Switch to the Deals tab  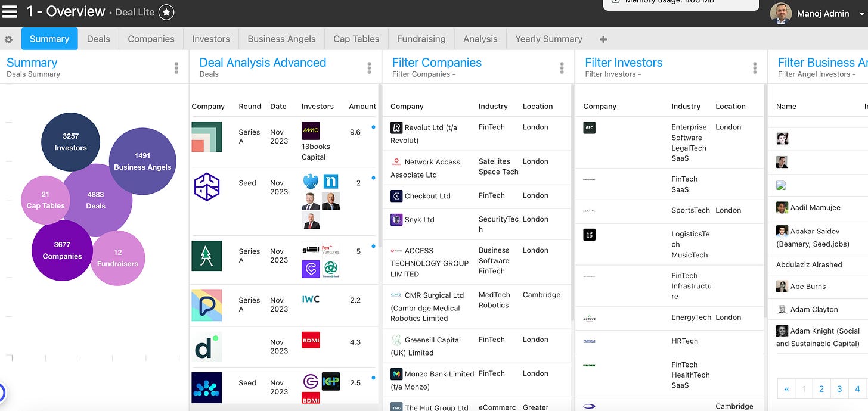tap(98, 39)
